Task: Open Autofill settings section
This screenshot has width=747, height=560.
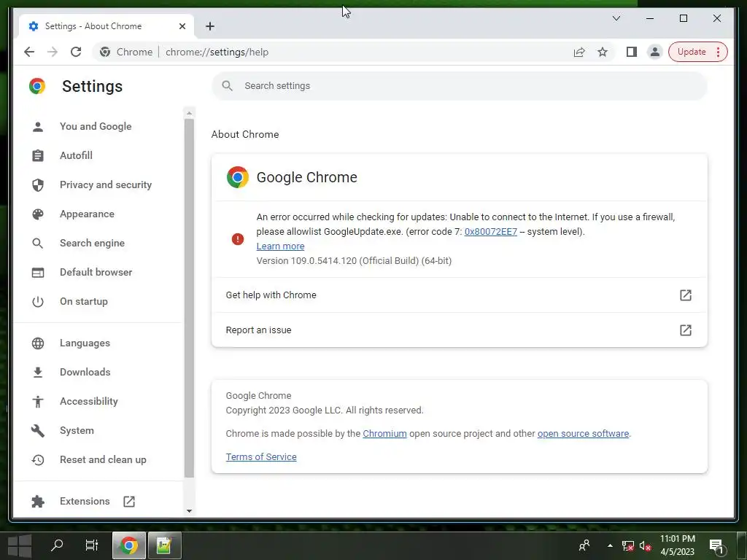Action: click(76, 155)
